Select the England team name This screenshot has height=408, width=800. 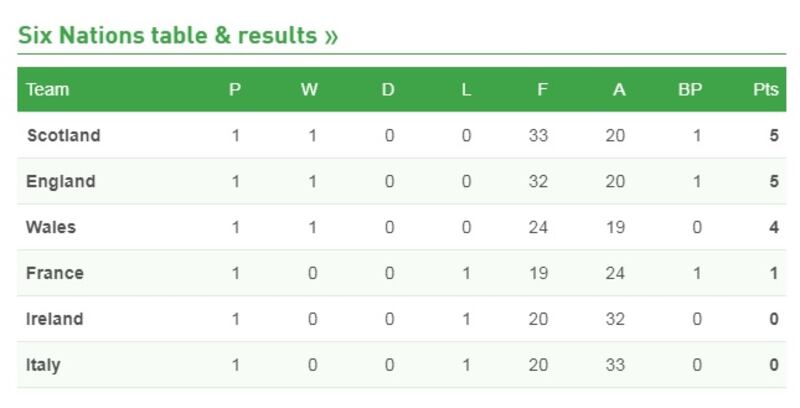pos(61,182)
